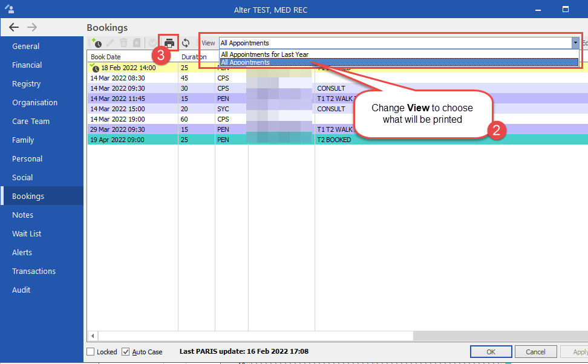Click the delete trash icon

tap(123, 43)
